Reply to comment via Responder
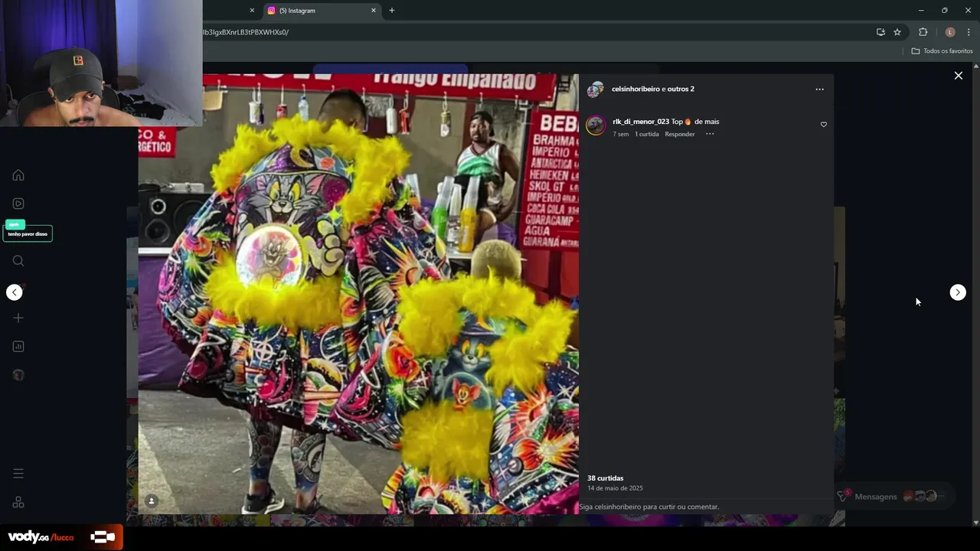This screenshot has width=980, height=551. point(680,134)
